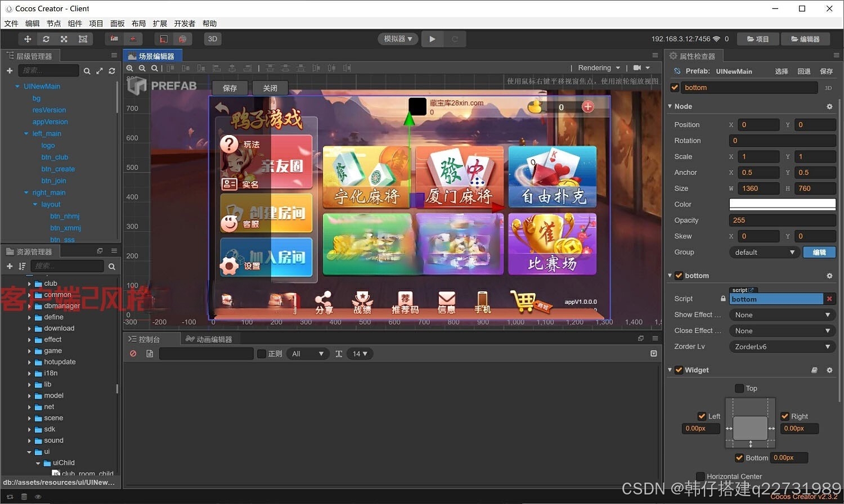This screenshot has height=504, width=844.
Task: Save the prefab with 保存 button
Action: (x=230, y=88)
